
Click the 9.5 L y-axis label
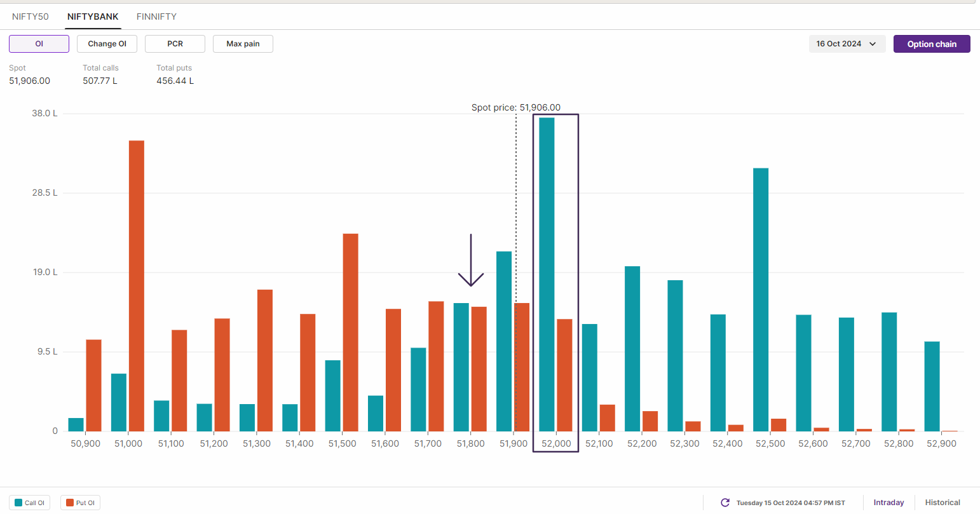coord(47,351)
